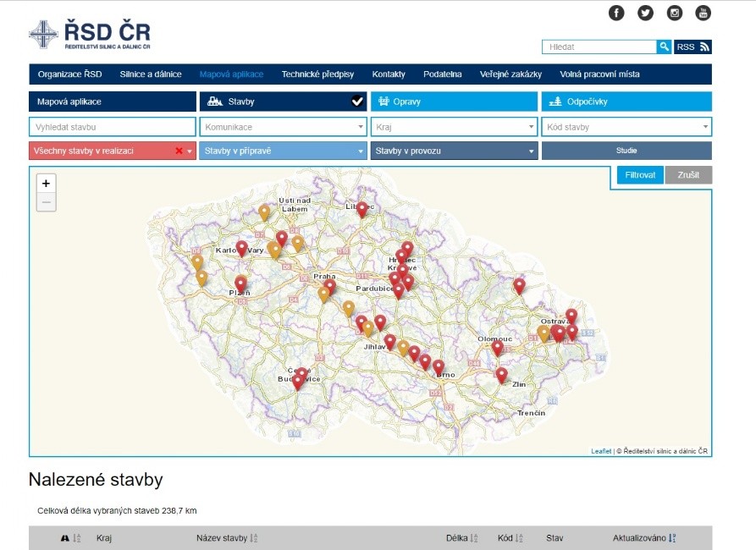Uncheck the Stavby layer checkbox

tap(357, 102)
